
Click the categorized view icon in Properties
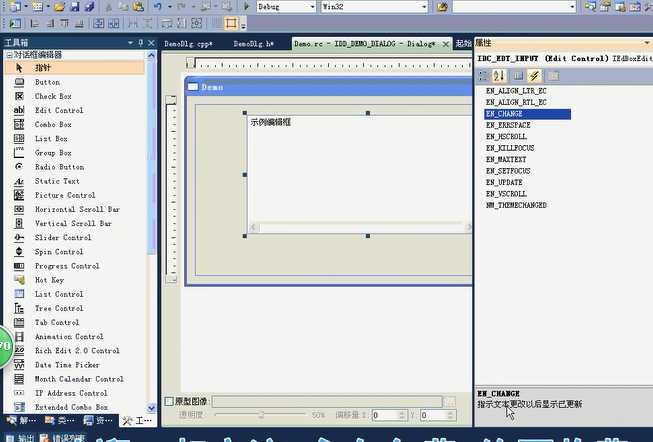(x=483, y=76)
